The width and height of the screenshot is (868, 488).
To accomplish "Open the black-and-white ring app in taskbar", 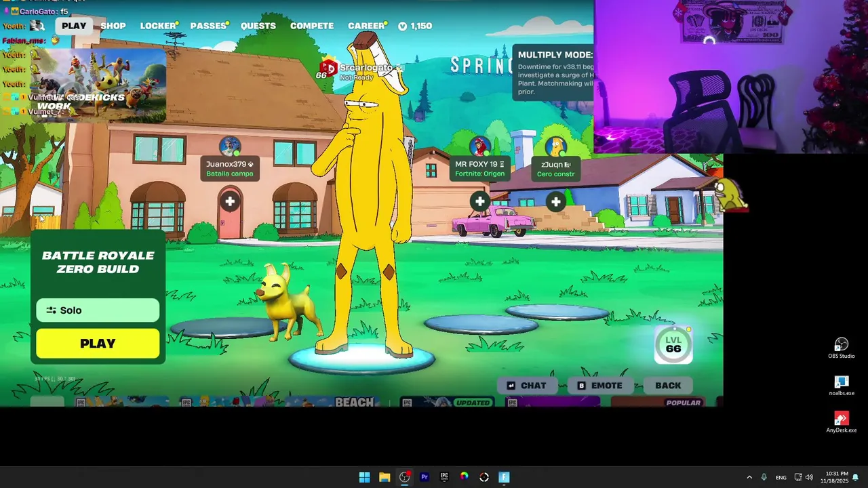I will (x=484, y=477).
